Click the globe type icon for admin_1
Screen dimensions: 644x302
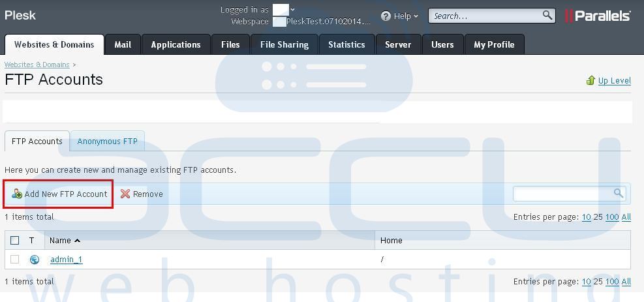point(35,260)
